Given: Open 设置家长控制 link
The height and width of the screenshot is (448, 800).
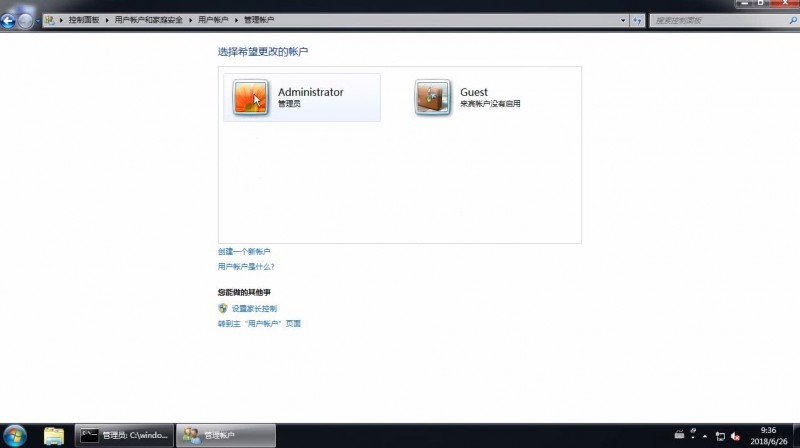Looking at the screenshot, I should (254, 308).
